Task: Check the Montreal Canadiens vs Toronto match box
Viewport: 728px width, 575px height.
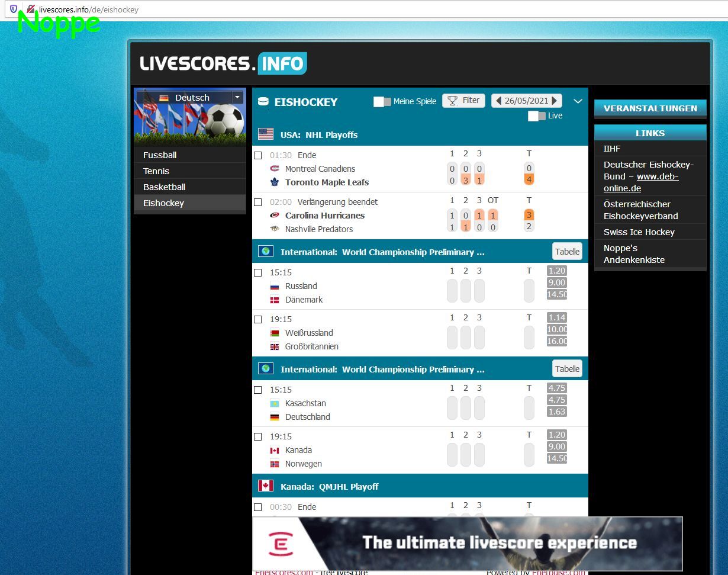Action: coord(257,155)
